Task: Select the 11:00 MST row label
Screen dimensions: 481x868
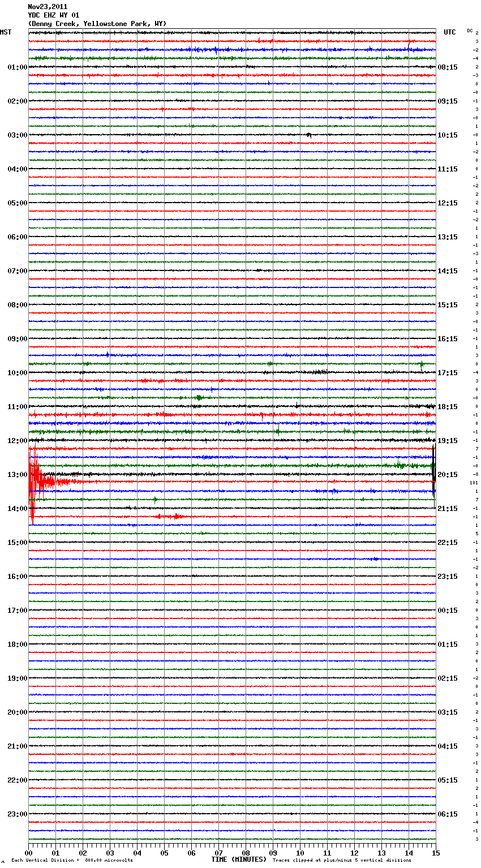Action: click(x=18, y=407)
